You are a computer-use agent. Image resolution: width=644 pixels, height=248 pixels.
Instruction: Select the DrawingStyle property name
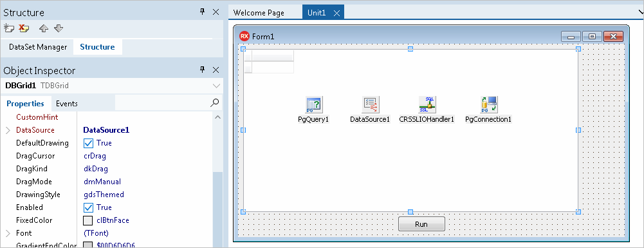(x=38, y=195)
